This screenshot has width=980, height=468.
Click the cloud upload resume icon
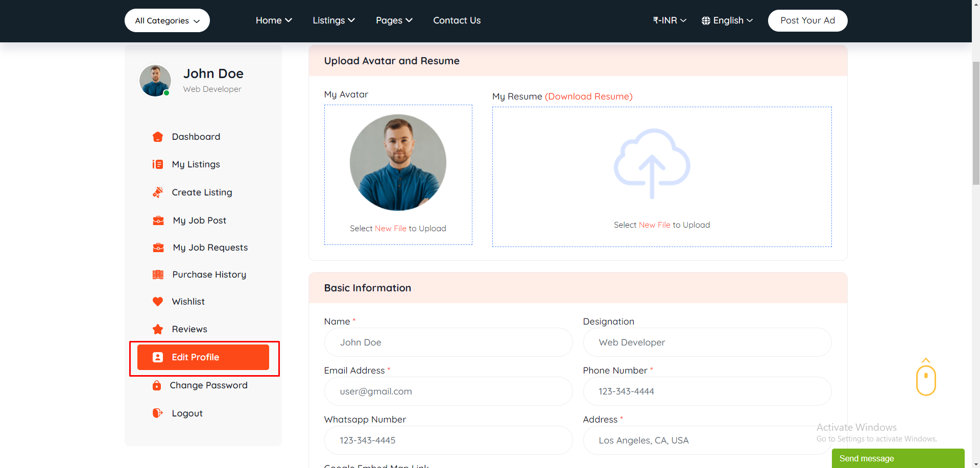652,163
